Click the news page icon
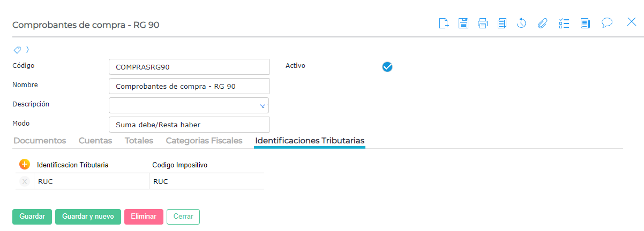Viewport: 644px width, 231px height. 585,23
